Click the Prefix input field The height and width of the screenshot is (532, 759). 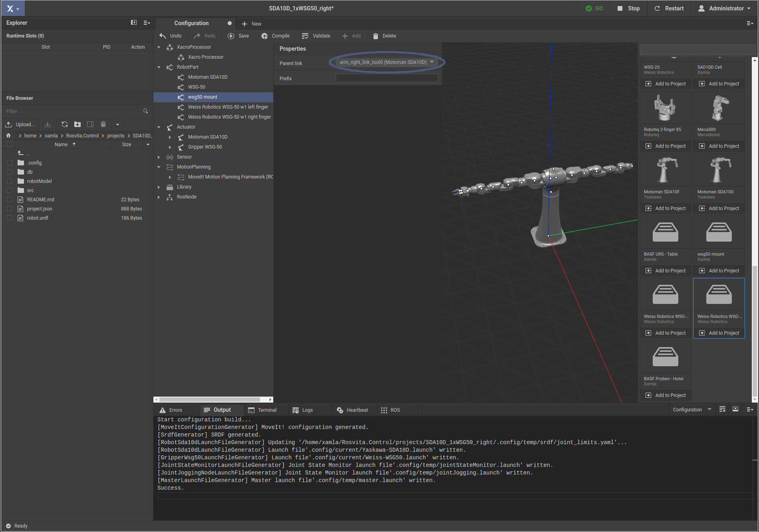pos(387,78)
